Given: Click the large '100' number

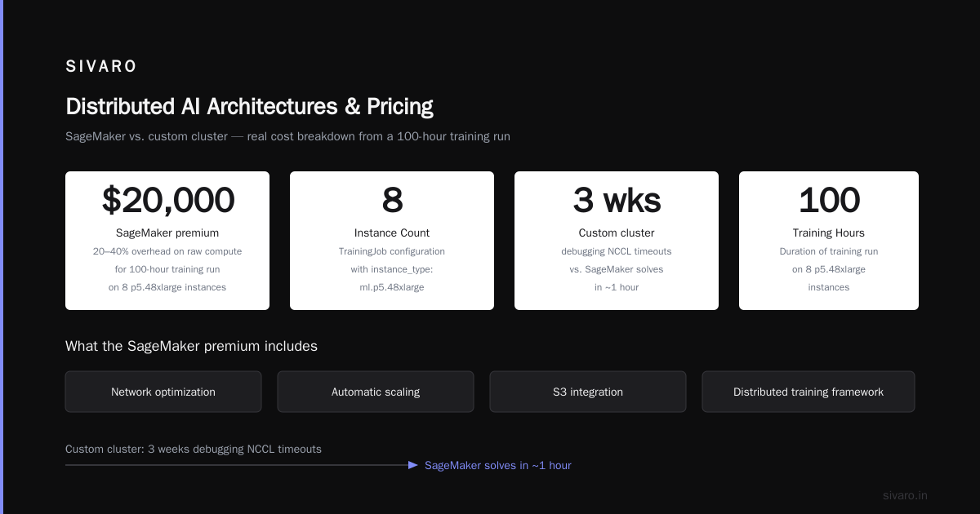Looking at the screenshot, I should pos(829,201).
